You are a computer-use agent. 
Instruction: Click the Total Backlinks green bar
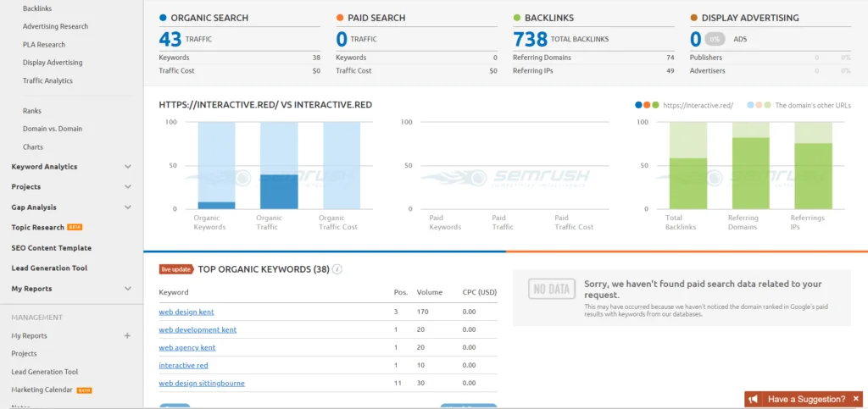(x=688, y=184)
